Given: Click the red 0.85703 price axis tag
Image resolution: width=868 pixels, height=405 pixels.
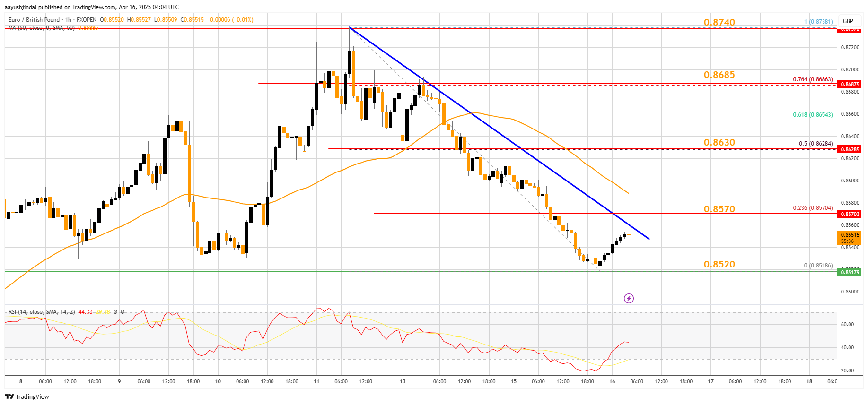Looking at the screenshot, I should tap(850, 214).
